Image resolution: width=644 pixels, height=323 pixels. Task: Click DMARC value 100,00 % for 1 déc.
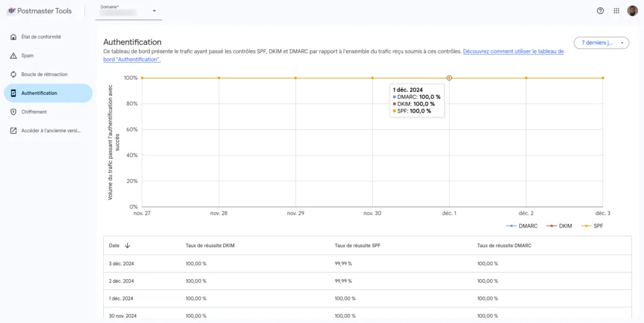click(x=487, y=298)
